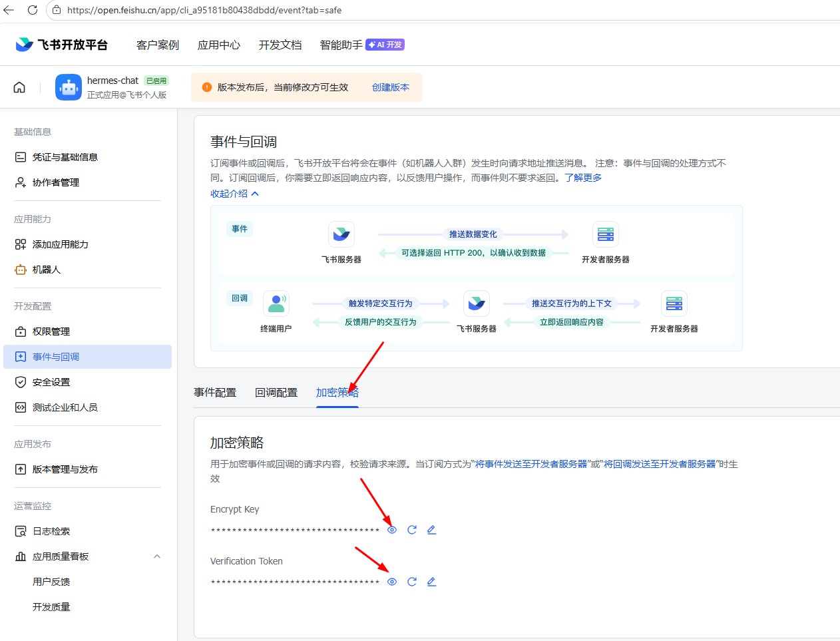Viewport: 840px width, 641px height.
Task: Click the 版本管理与发布 upload icon
Action: click(x=21, y=469)
